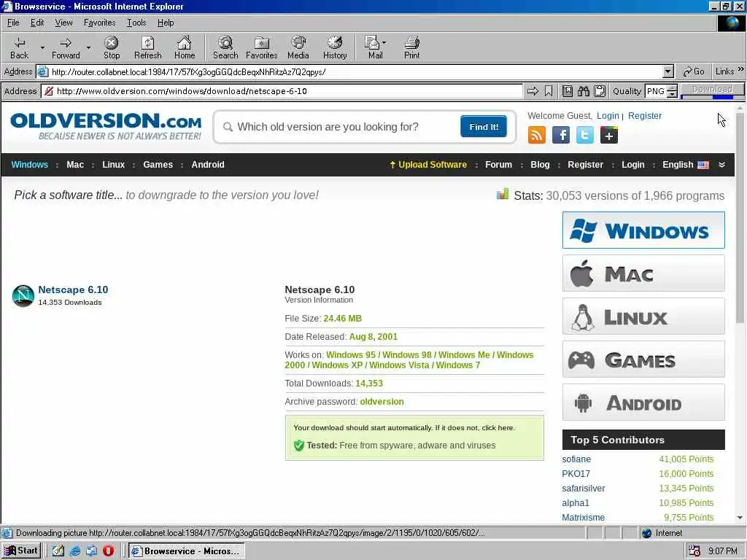Select the Mac tab in site navbar

[x=75, y=165]
